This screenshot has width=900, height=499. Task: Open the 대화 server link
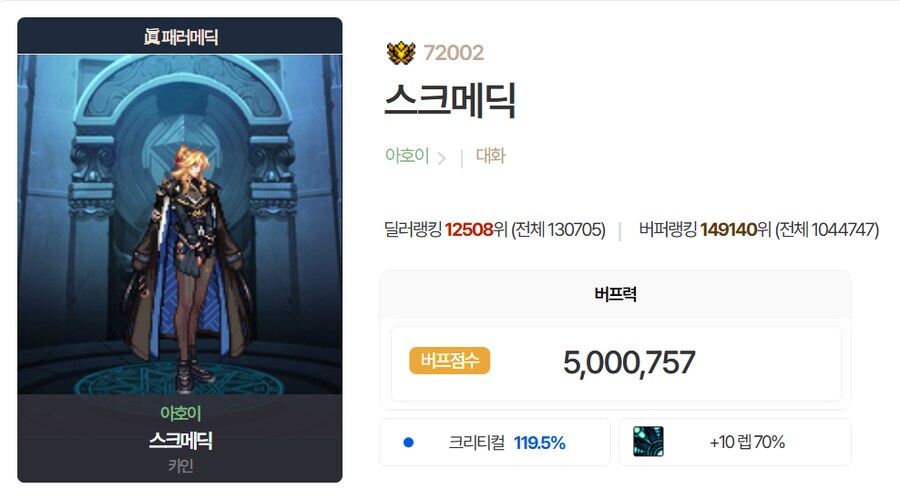(491, 156)
